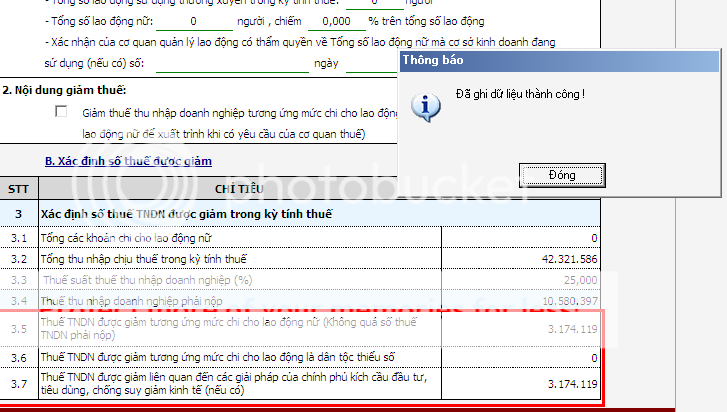Viewport: 727px width, 412px height.
Task: Select the value cell of row 3.5
Action: point(521,329)
